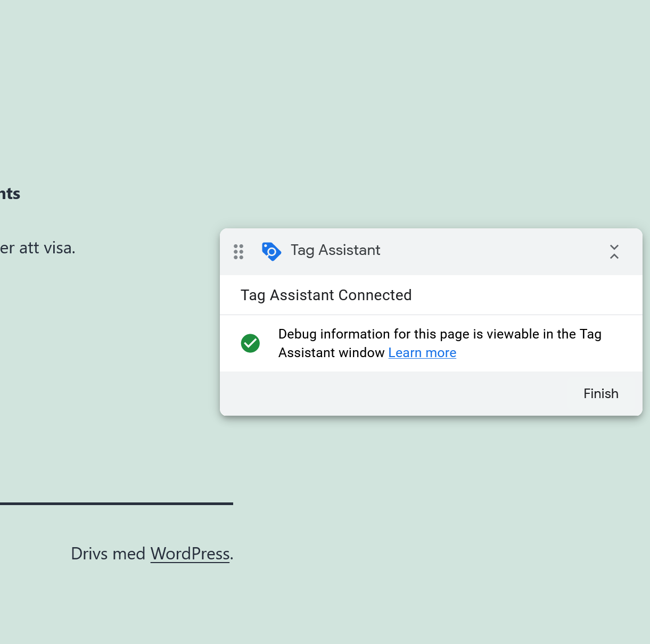Click the dark horizontal footer divider line
Screen dimensions: 650x644
coord(116,503)
